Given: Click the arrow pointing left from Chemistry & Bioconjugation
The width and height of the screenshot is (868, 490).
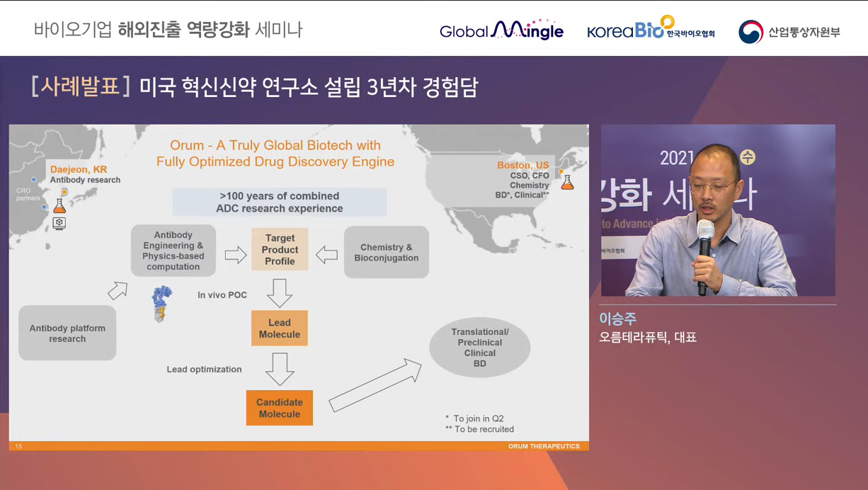Looking at the screenshot, I should pos(326,255).
